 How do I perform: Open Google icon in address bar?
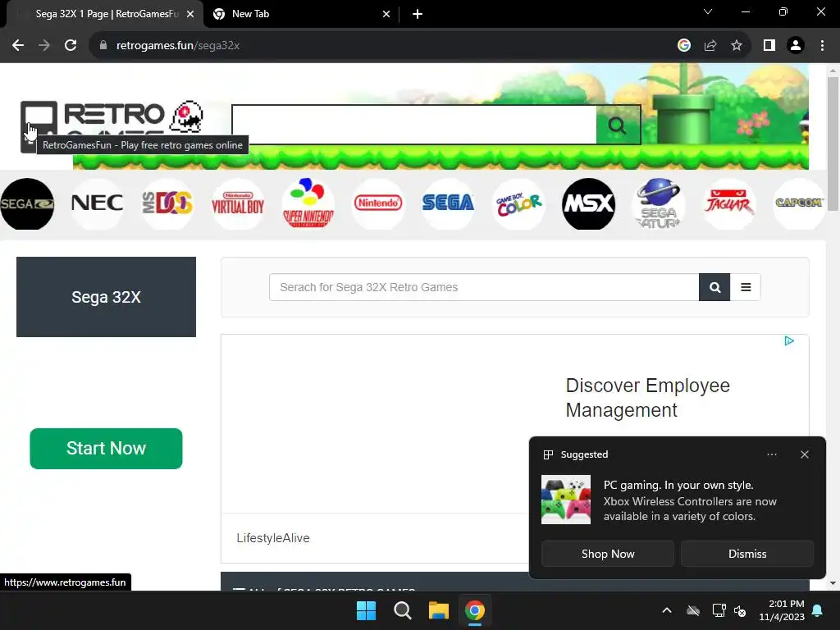click(x=684, y=46)
